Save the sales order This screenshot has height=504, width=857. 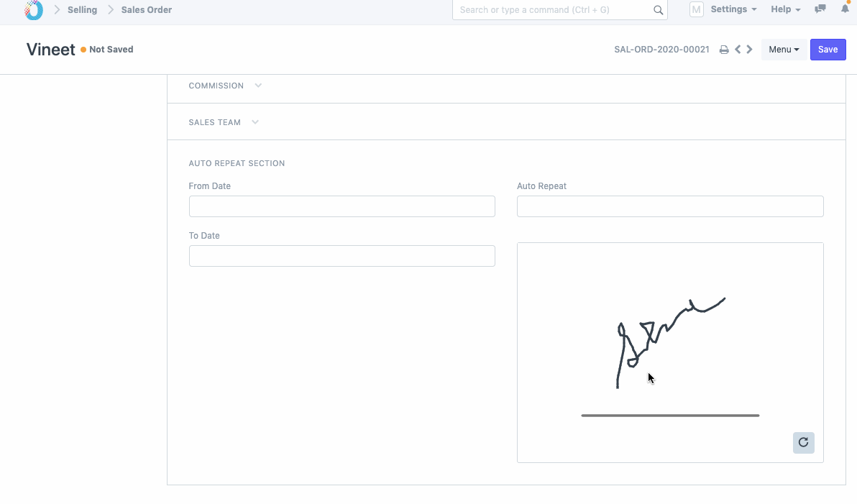(x=828, y=50)
